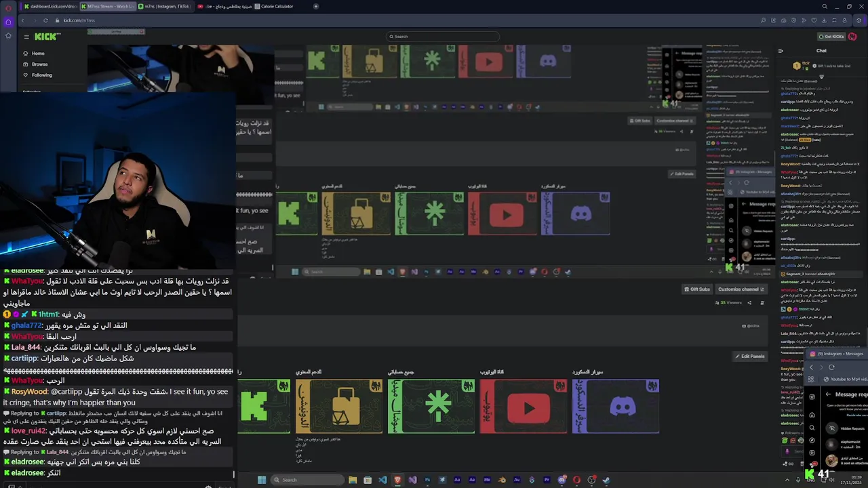
Task: Open Hidden Requests in Instagram popup
Action: point(844,428)
